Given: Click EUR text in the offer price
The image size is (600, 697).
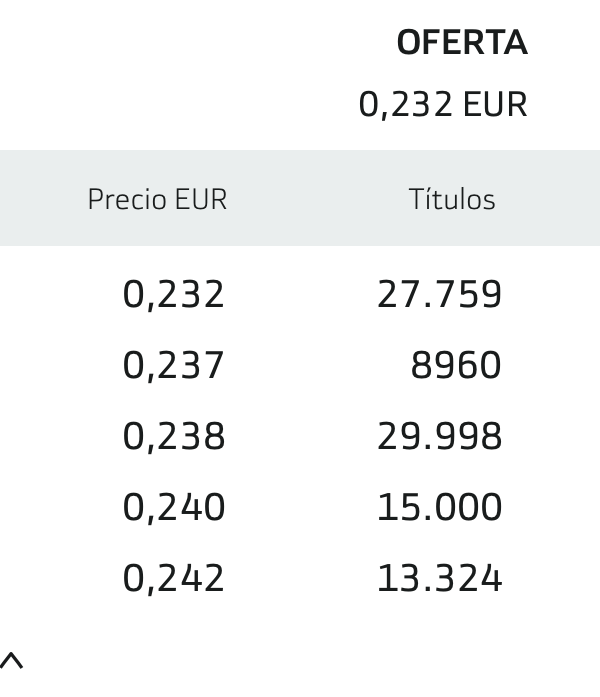Looking at the screenshot, I should [x=495, y=104].
